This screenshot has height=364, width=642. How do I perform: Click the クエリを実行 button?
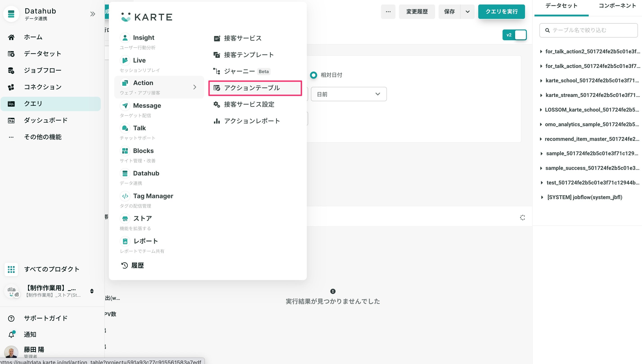coord(501,12)
